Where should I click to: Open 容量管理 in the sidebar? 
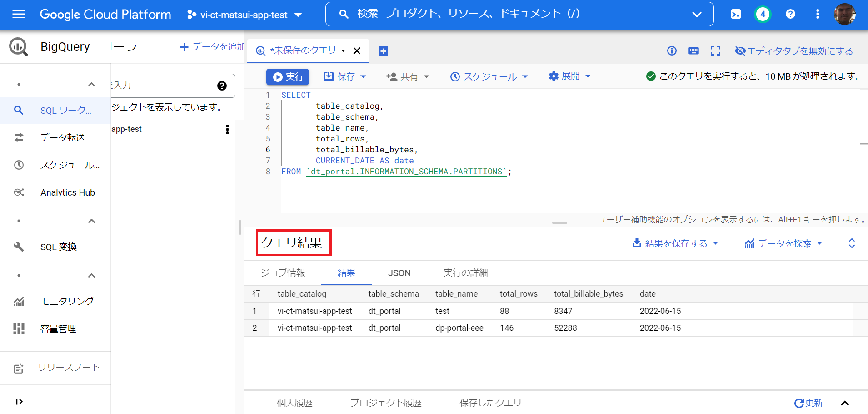(x=55, y=328)
